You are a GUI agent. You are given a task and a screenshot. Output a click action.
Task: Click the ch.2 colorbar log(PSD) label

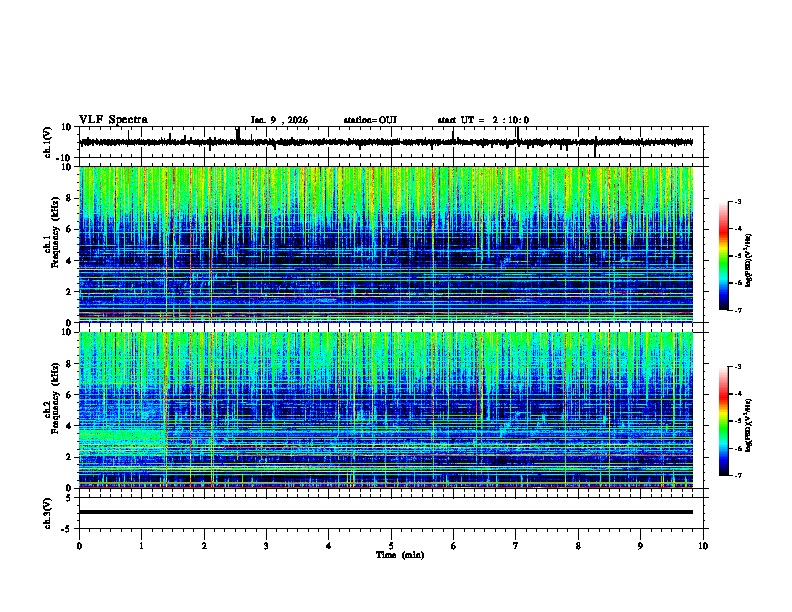(x=749, y=425)
